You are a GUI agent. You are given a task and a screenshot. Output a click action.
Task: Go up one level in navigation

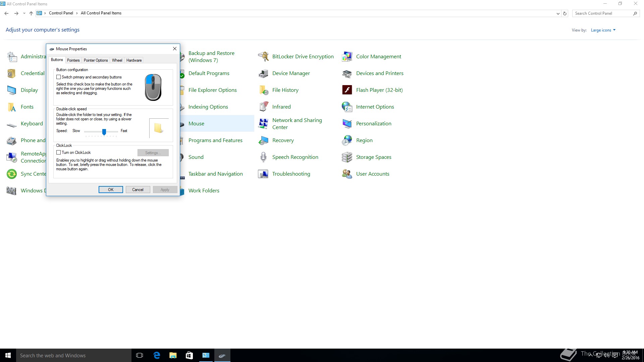coord(31,13)
